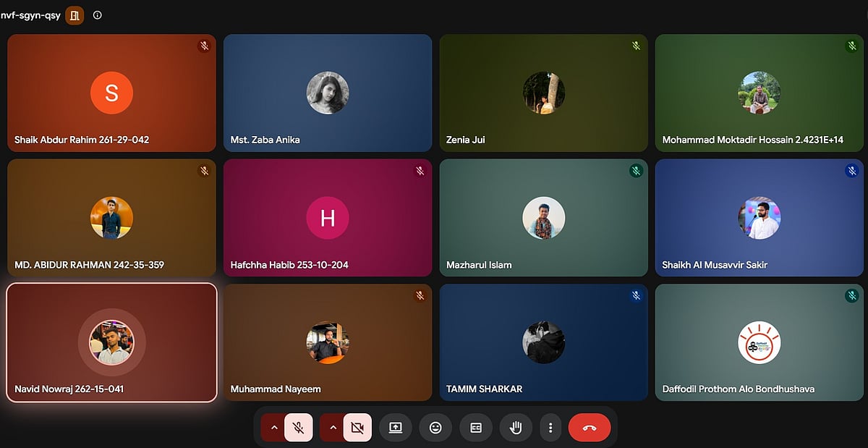Image resolution: width=868 pixels, height=448 pixels.
Task: Open the three-dot more options menu
Action: (550, 427)
